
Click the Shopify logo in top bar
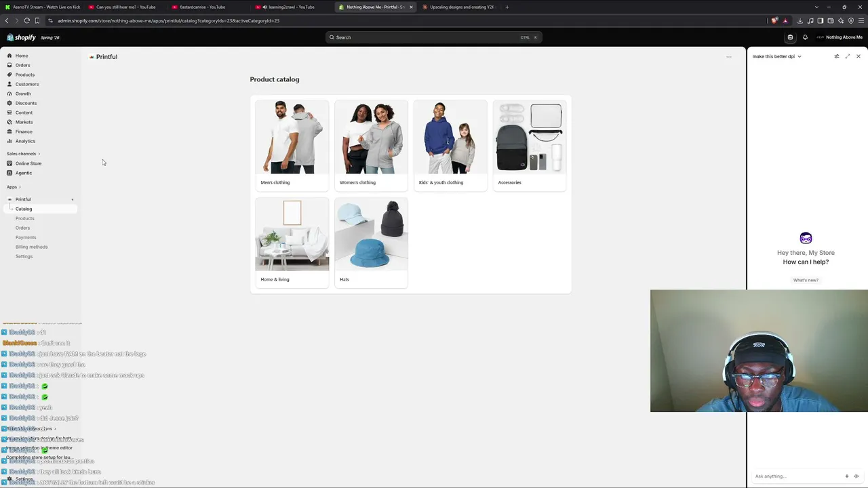coord(21,37)
